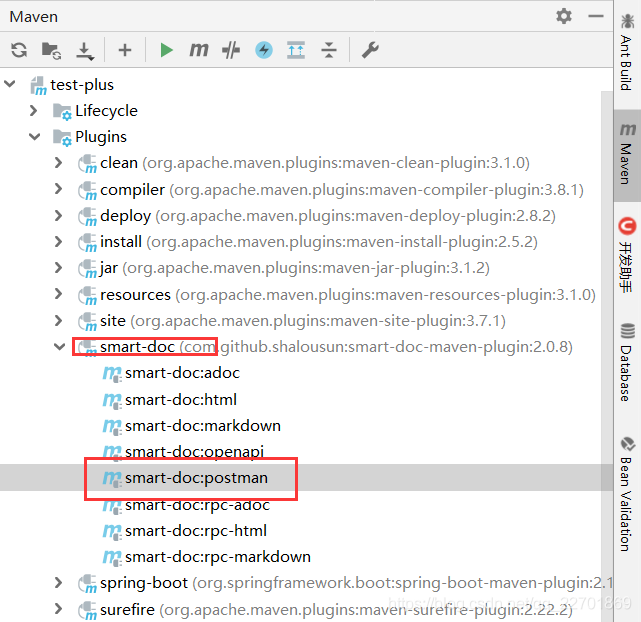
Task: Reload all Maven projects icon
Action: tap(19, 50)
